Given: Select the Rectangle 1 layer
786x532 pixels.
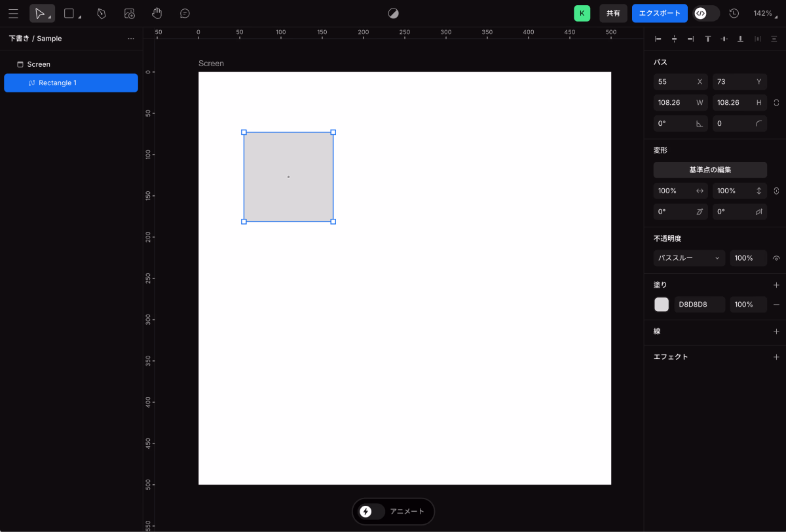Looking at the screenshot, I should 71,83.
